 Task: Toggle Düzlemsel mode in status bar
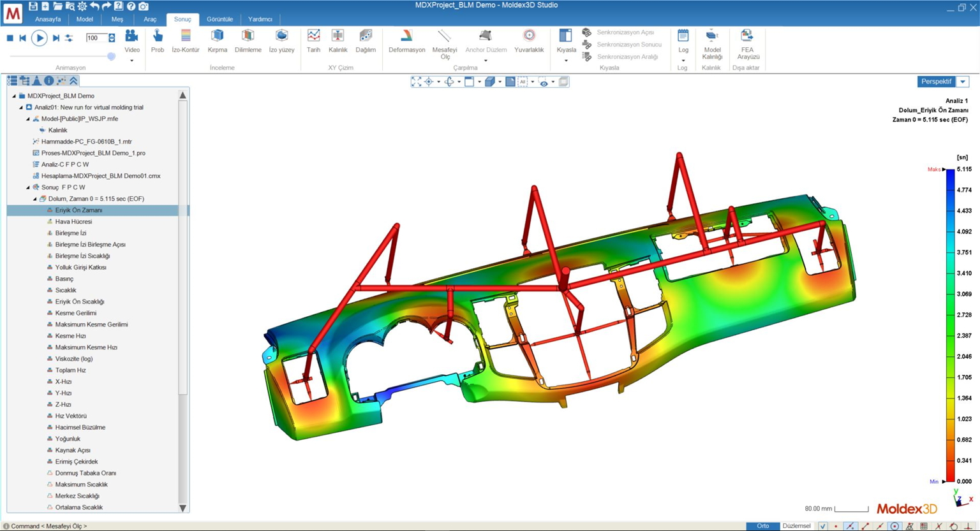click(x=797, y=526)
